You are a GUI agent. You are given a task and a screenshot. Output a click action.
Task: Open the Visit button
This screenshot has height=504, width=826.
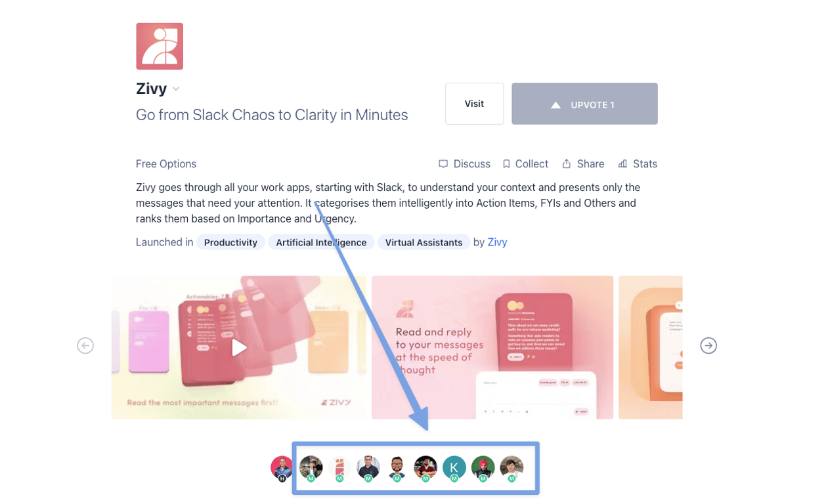474,104
